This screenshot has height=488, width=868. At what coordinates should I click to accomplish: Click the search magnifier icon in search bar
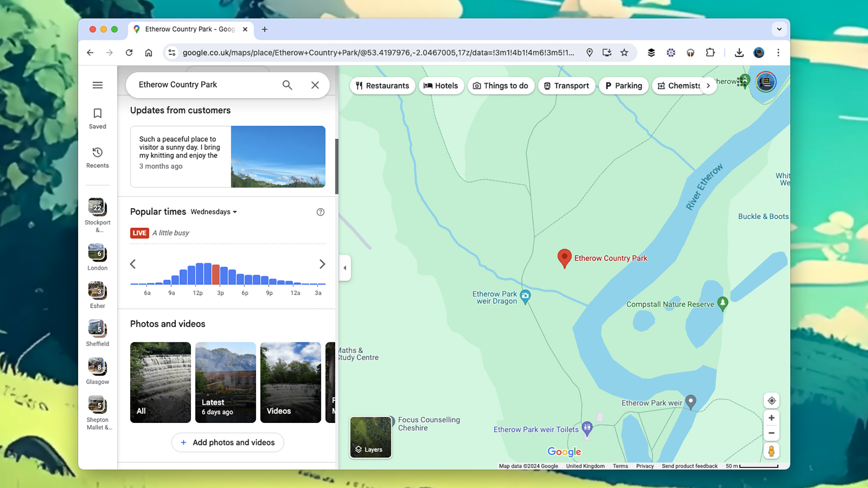[287, 85]
